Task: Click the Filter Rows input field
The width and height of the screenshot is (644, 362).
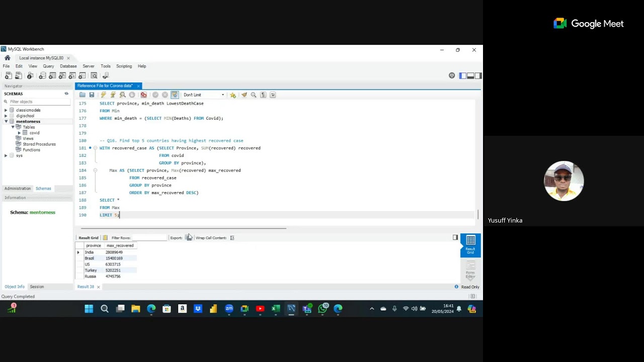Action: coord(149,238)
